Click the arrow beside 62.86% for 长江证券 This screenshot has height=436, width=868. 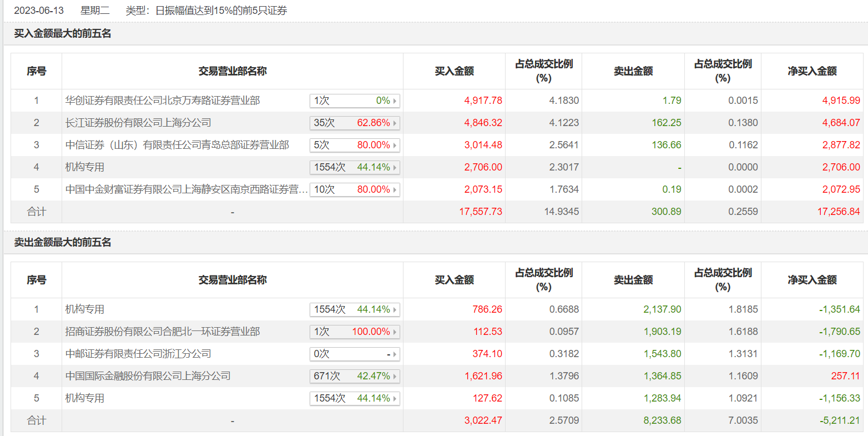click(x=395, y=123)
